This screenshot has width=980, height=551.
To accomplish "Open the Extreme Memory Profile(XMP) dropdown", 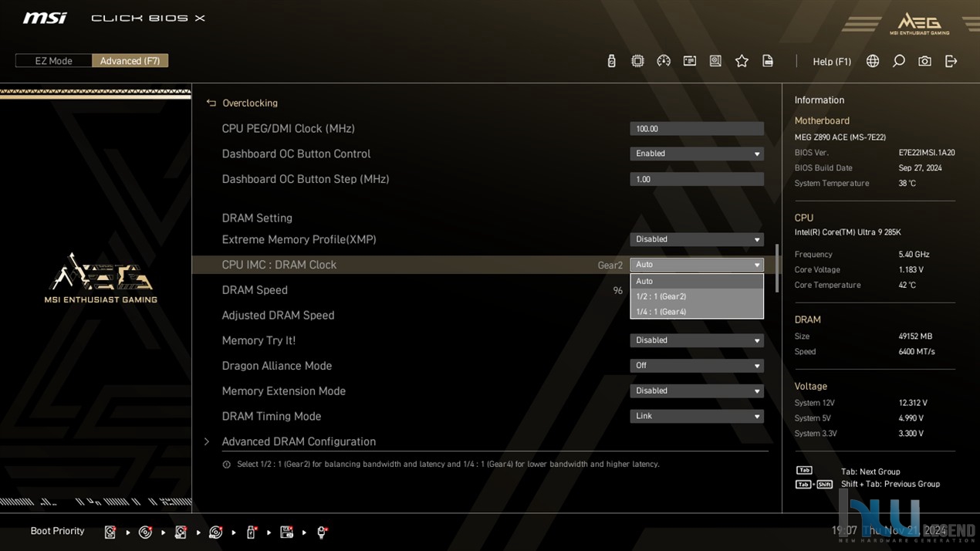I will pyautogui.click(x=697, y=239).
